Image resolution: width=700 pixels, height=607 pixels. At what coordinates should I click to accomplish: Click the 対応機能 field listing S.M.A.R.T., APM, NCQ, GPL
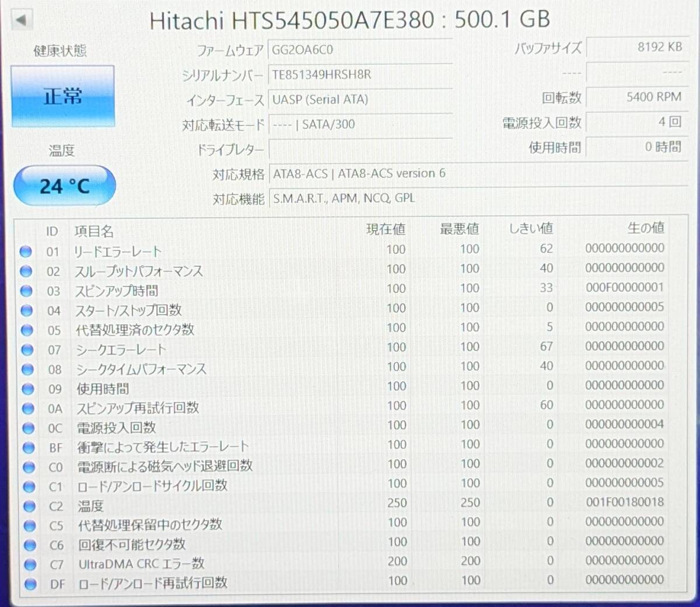pos(478,198)
